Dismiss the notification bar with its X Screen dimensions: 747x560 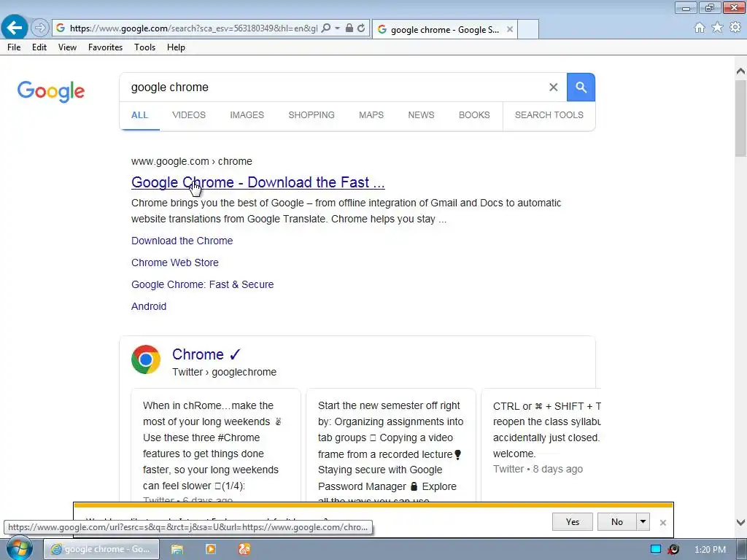point(662,523)
